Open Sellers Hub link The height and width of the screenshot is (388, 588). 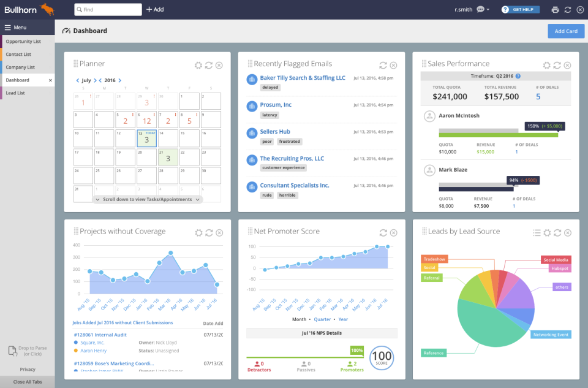[x=275, y=132]
